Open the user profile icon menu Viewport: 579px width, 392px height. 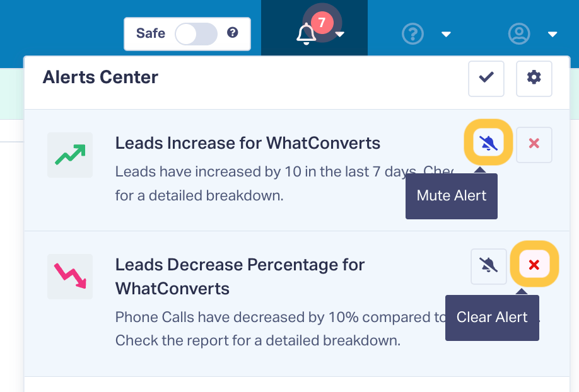click(x=519, y=34)
